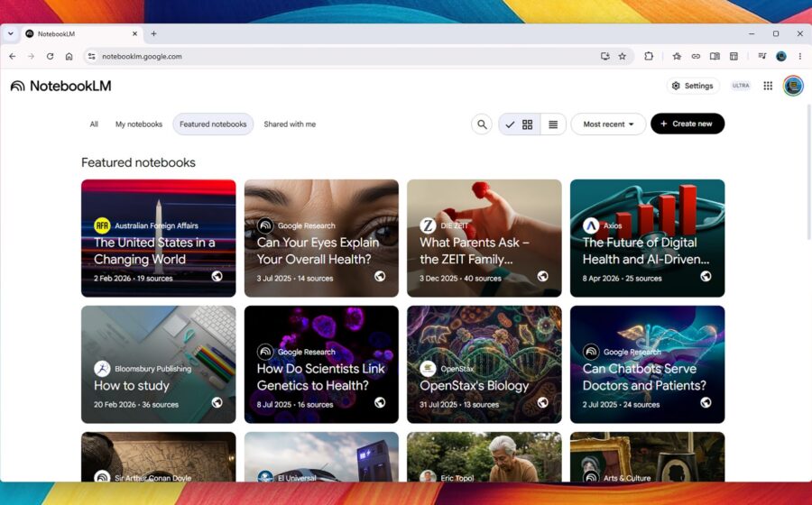Click the ULTRA plan badge
This screenshot has height=505, width=812.
741,86
